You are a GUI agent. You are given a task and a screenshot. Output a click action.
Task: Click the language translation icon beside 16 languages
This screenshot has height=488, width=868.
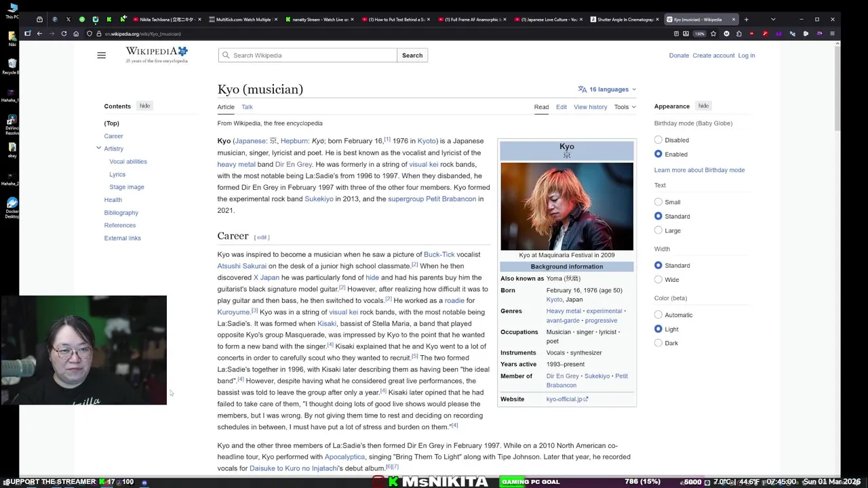pos(582,89)
